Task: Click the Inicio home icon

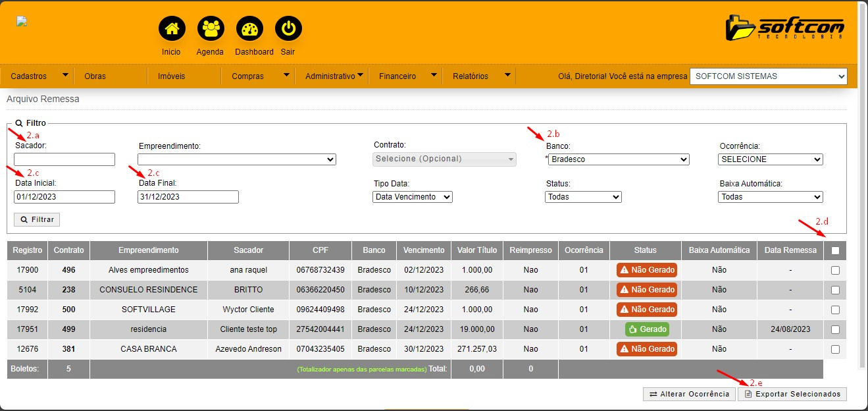Action: 172,29
